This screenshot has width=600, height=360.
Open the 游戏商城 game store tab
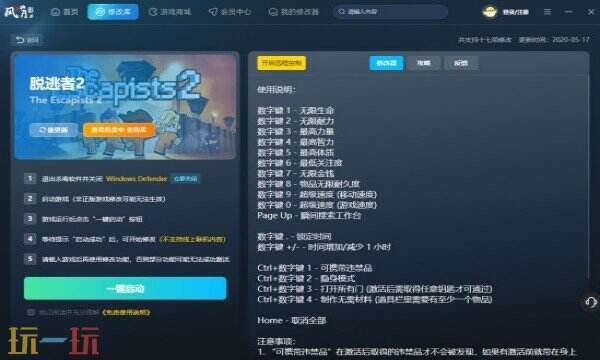pos(169,12)
